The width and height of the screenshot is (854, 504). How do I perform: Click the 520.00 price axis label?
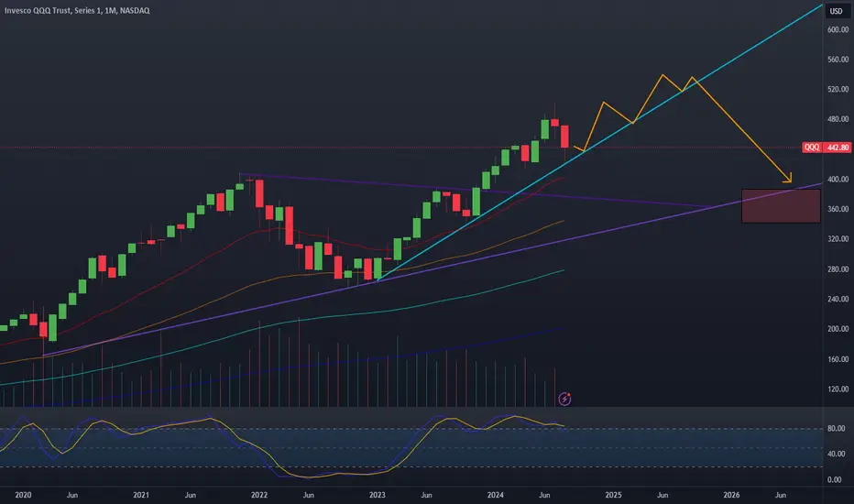[x=838, y=90]
